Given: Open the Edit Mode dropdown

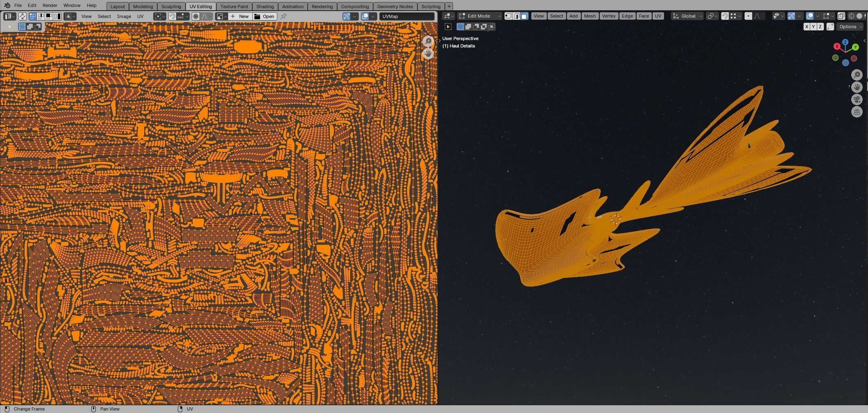Looking at the screenshot, I should (480, 16).
